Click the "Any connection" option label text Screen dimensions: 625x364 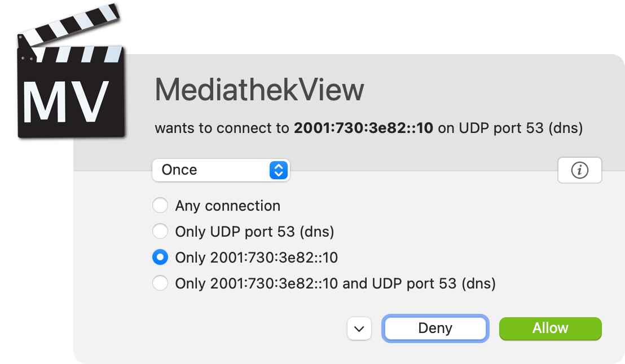[228, 206]
